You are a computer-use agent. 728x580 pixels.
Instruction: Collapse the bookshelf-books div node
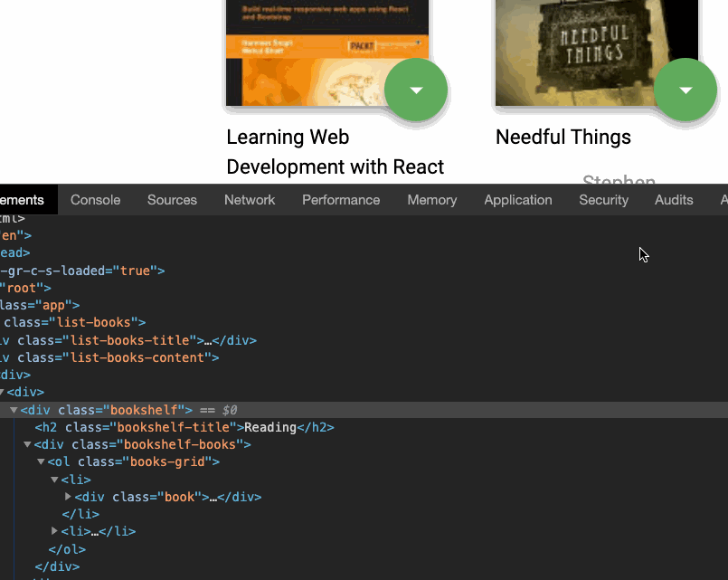27,445
